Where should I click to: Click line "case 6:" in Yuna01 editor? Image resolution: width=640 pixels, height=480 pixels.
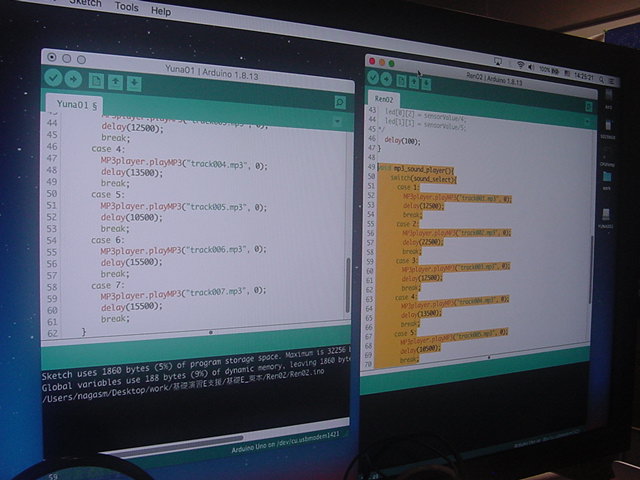[108, 240]
